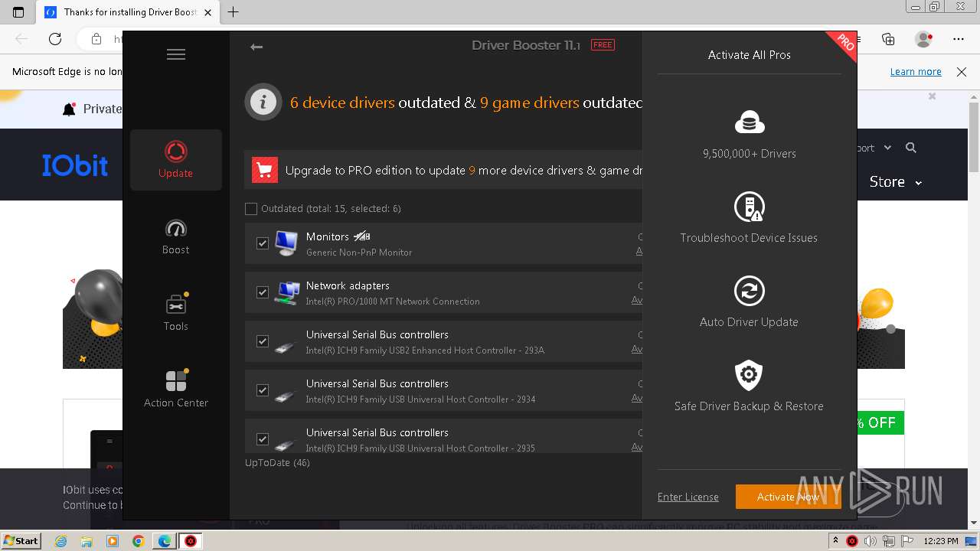Click the Edge address bar lock icon
Viewport: 980px width, 551px height.
96,39
